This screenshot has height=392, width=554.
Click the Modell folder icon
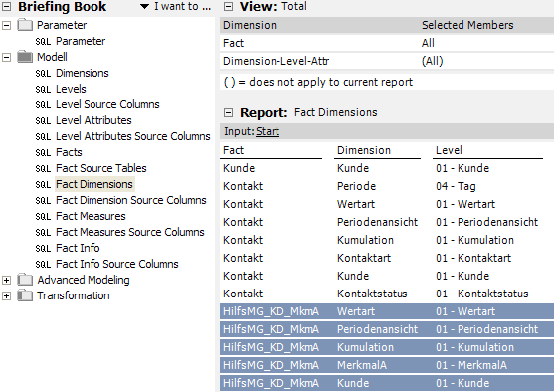tap(25, 57)
